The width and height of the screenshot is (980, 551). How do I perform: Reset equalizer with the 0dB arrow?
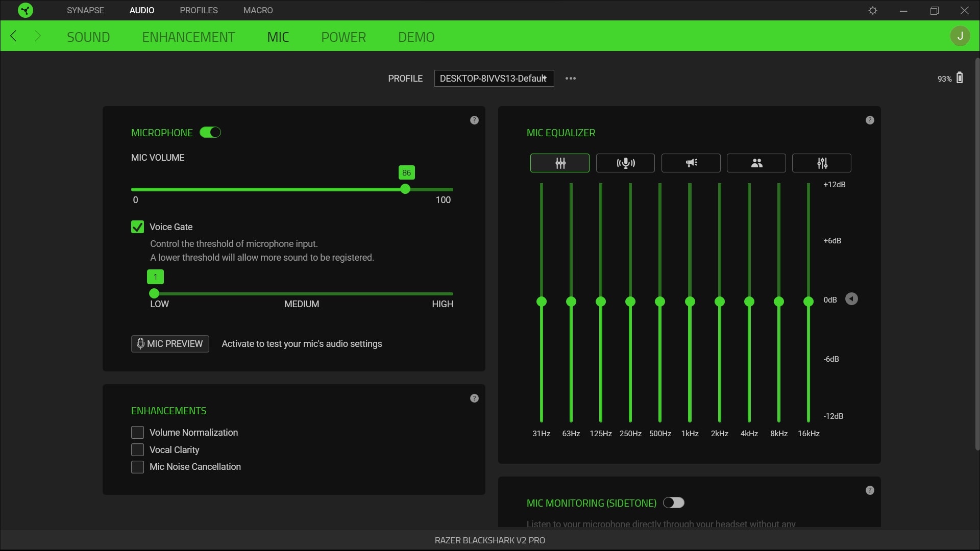point(851,299)
